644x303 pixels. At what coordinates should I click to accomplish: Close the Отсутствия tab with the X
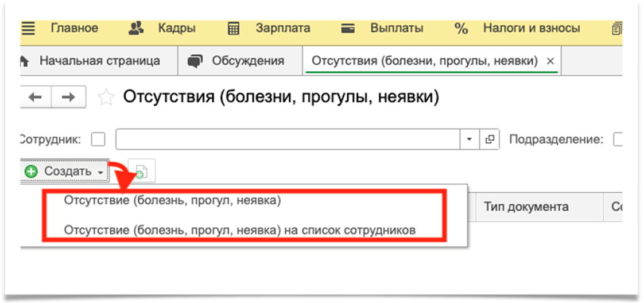click(551, 61)
